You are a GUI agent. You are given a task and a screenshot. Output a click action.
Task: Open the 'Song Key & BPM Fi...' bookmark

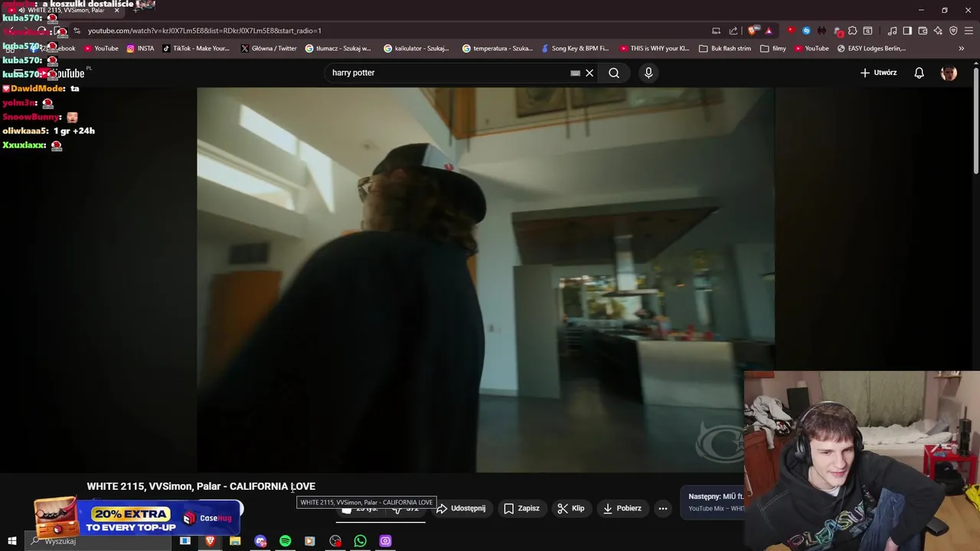click(574, 48)
